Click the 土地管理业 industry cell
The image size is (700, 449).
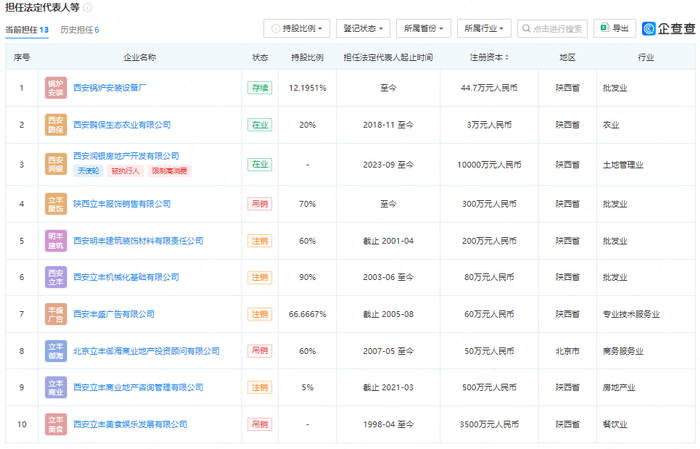623,165
